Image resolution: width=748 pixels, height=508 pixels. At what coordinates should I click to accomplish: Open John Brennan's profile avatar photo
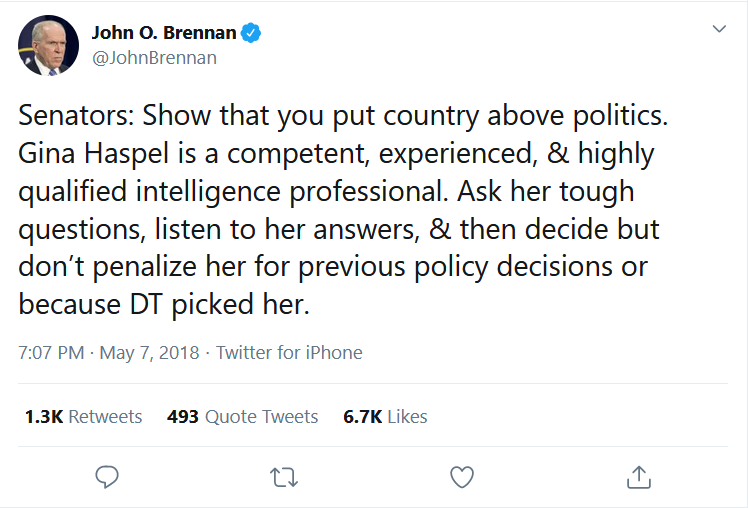click(x=47, y=45)
